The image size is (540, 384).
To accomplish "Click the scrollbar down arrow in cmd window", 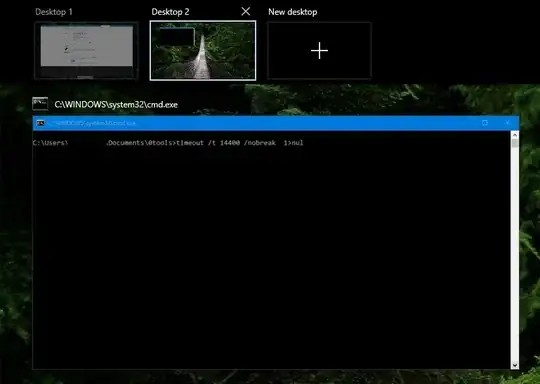I will pyautogui.click(x=515, y=365).
